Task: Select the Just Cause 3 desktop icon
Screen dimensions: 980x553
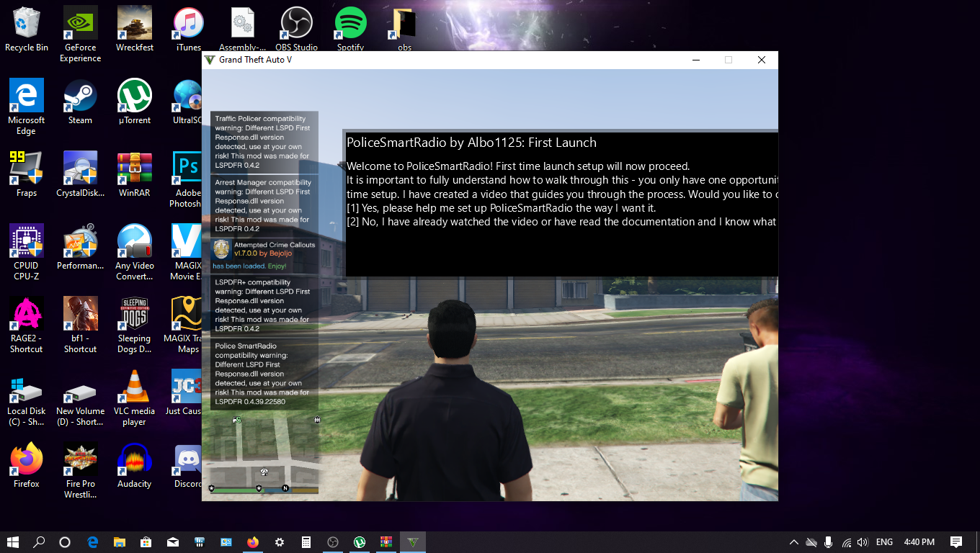Action: click(184, 393)
